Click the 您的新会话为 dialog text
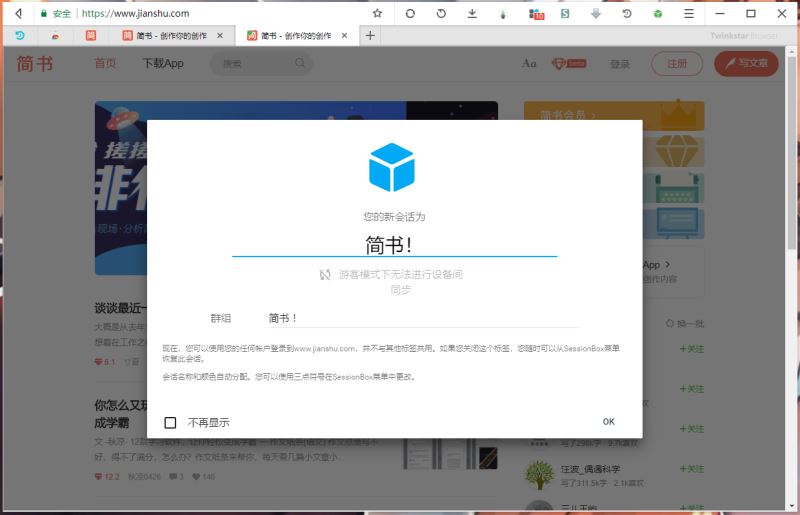Image resolution: width=800 pixels, height=515 pixels. pyautogui.click(x=394, y=216)
